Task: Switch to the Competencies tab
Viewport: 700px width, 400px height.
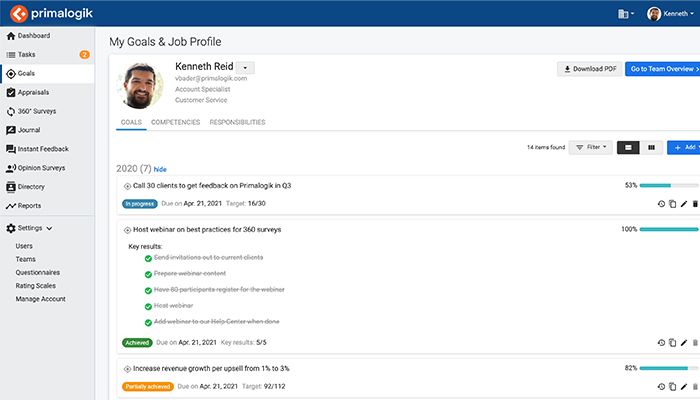Action: [175, 122]
